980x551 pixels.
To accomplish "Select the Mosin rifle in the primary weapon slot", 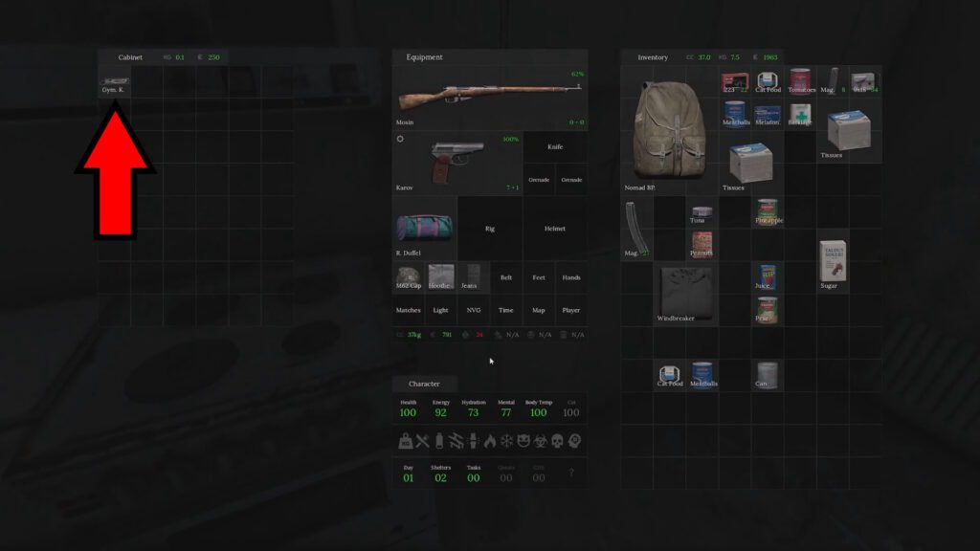I will coord(490,99).
